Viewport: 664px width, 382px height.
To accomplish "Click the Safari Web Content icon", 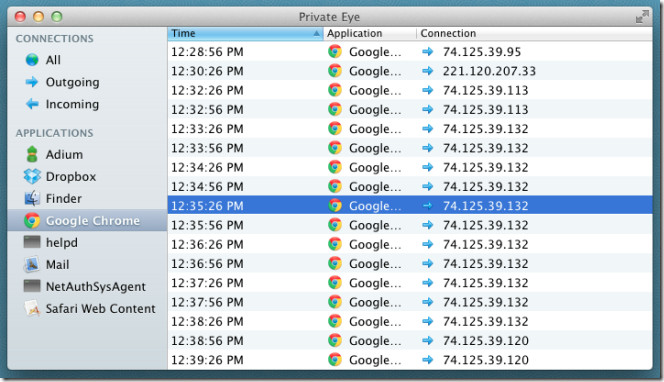I will coord(32,308).
